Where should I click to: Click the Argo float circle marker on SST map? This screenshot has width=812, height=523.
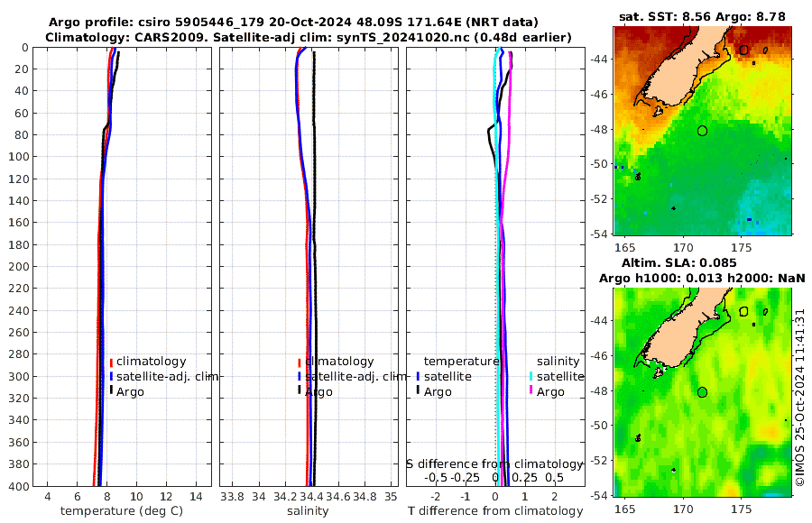pos(702,131)
